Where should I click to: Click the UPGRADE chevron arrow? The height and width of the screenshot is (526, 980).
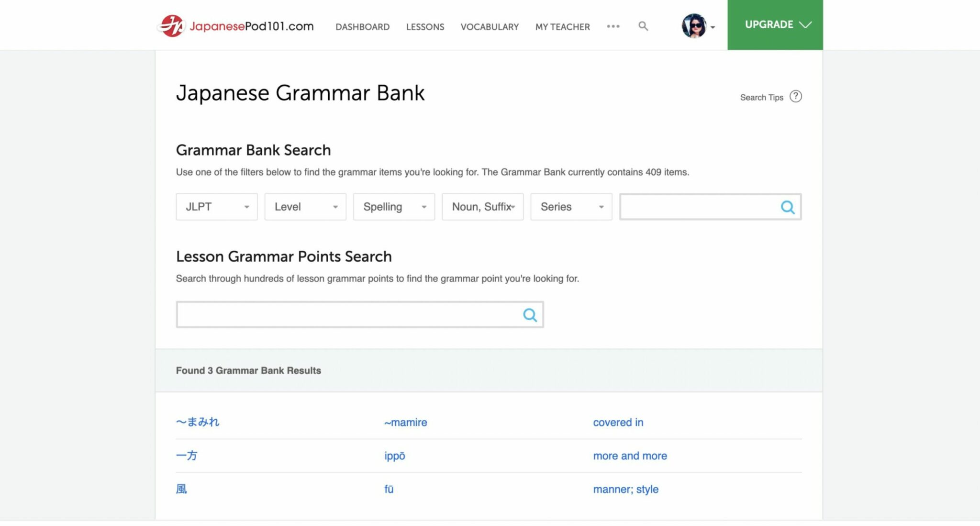(x=806, y=24)
